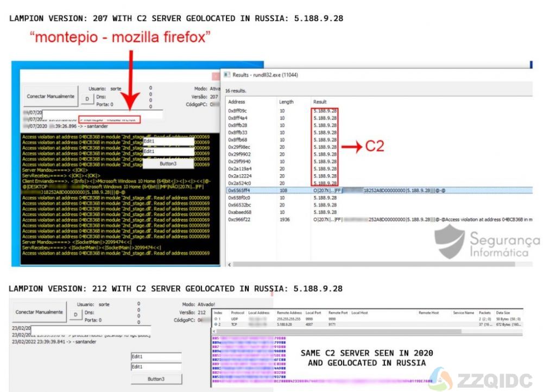Screen dimensions: 543x392
Task: Select the UDP connection row with index 1
Action: coord(367,319)
